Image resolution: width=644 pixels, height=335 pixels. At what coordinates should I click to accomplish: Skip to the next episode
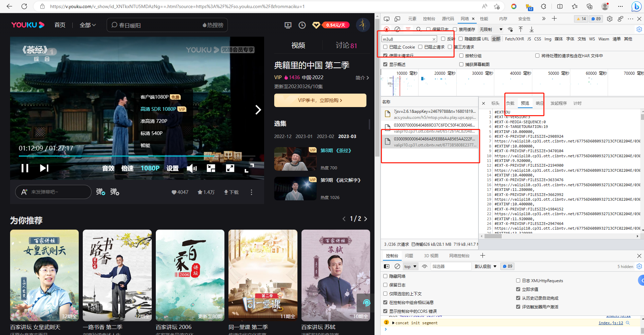pyautogui.click(x=44, y=168)
